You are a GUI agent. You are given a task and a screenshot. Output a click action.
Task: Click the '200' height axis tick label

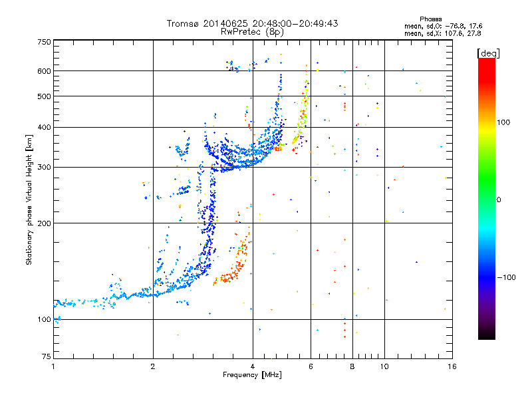[x=44, y=223]
